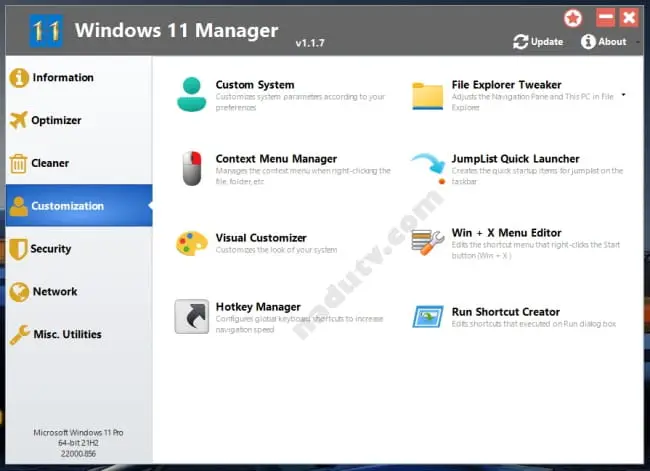Click 'Adjusts the Navigation Pane' description text
This screenshot has height=471, width=650.
(532, 102)
